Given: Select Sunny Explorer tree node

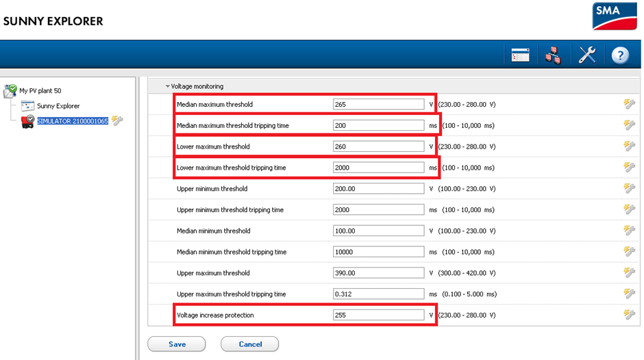Looking at the screenshot, I should tap(58, 106).
